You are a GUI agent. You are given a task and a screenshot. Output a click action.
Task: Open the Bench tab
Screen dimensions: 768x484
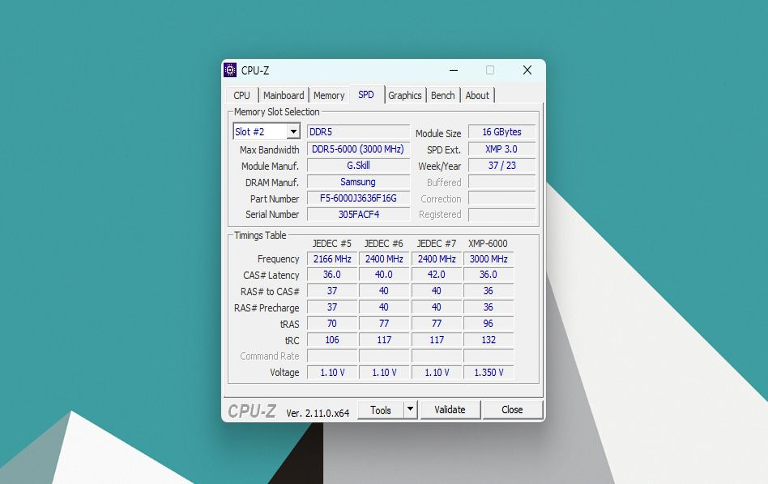pyautogui.click(x=443, y=96)
